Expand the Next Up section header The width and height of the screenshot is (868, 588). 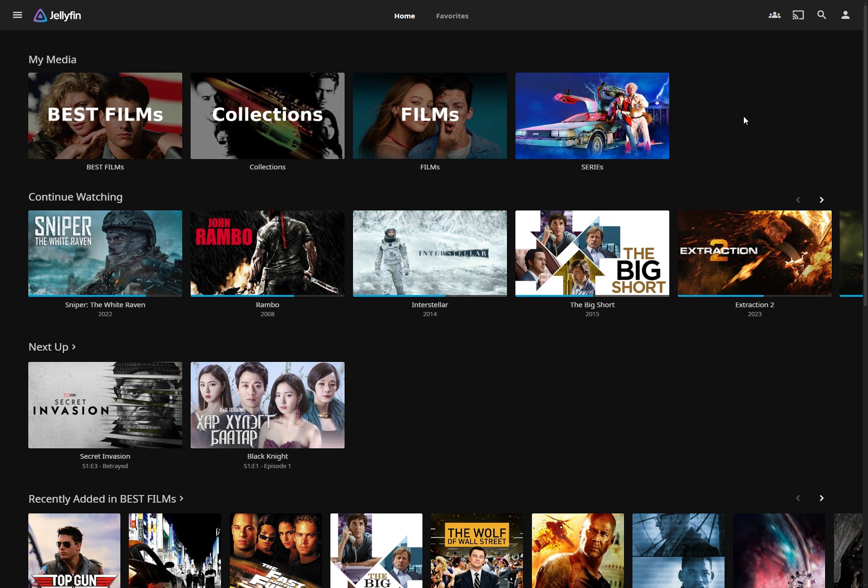tap(52, 347)
